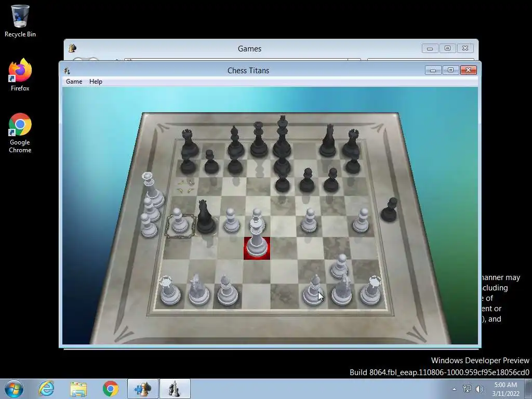
Task: Maximize the Games window behind
Action: pos(447,48)
